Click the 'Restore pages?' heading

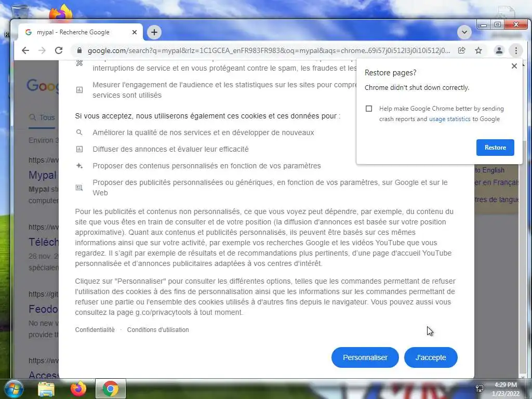click(x=390, y=73)
